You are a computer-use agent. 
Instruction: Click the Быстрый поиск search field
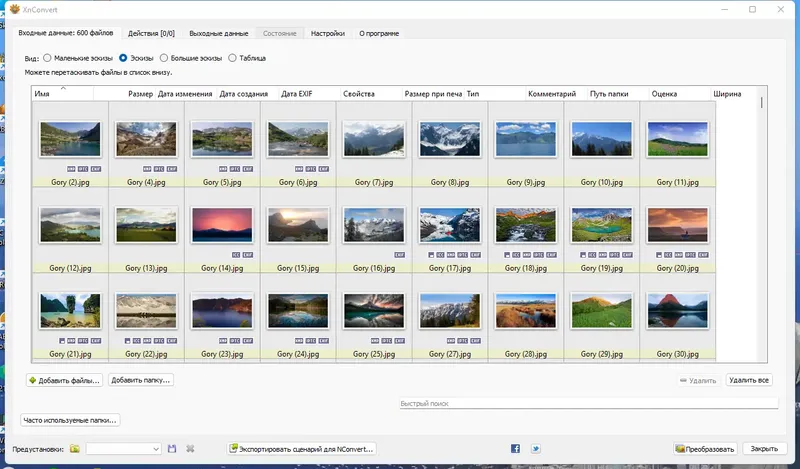[x=589, y=403]
